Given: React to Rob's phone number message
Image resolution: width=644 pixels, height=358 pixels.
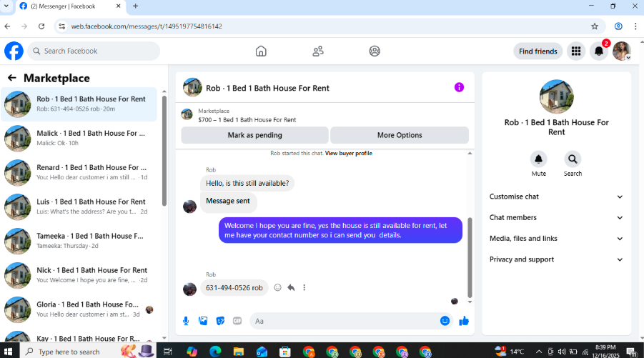Looking at the screenshot, I should click(277, 287).
